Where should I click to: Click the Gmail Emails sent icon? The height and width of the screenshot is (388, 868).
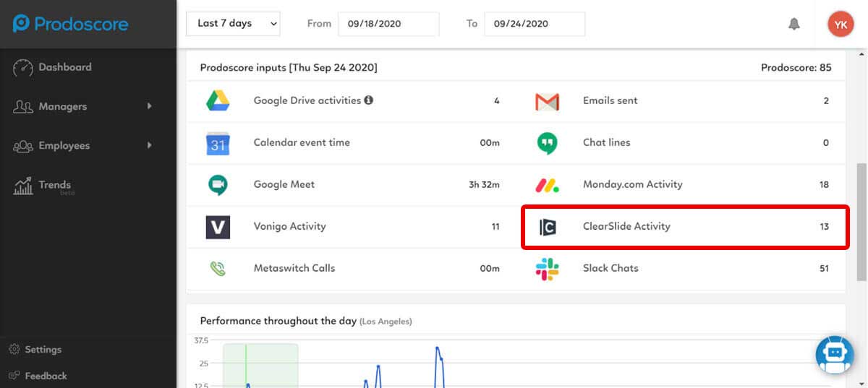547,102
